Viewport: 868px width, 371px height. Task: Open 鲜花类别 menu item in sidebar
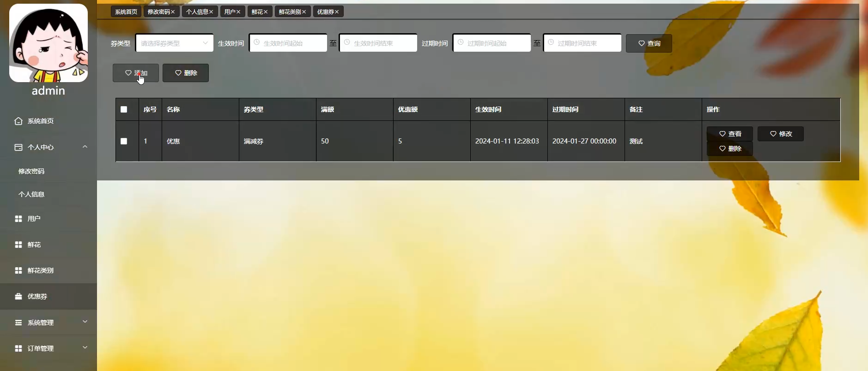49,270
